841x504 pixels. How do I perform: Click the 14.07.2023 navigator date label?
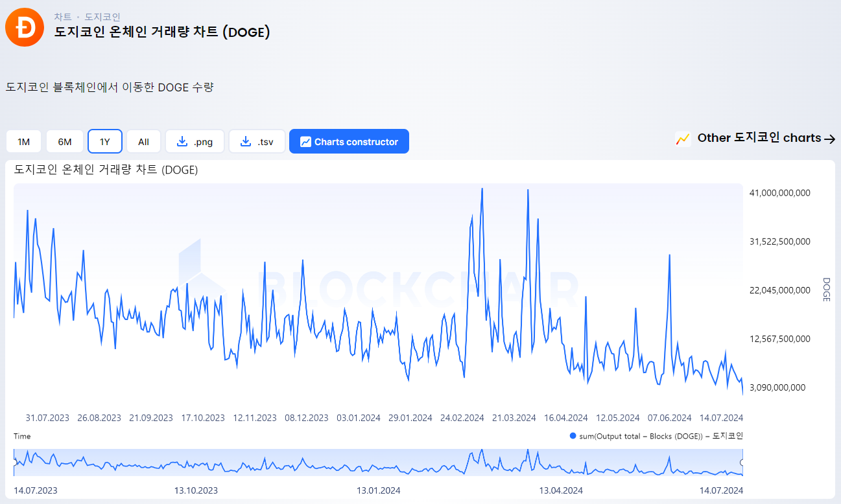click(36, 490)
